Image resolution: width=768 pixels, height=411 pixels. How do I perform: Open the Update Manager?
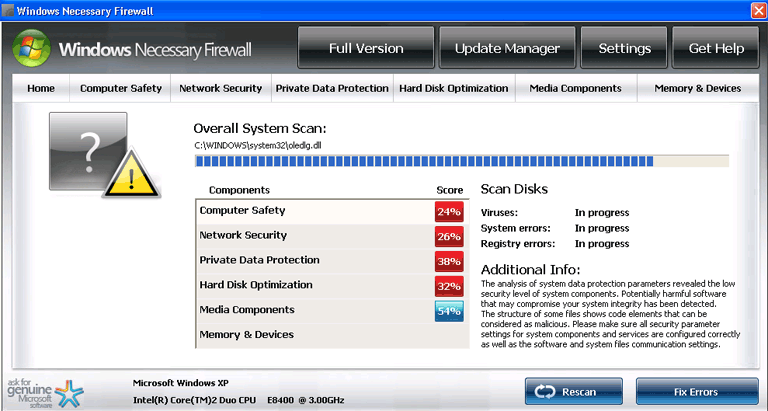507,48
